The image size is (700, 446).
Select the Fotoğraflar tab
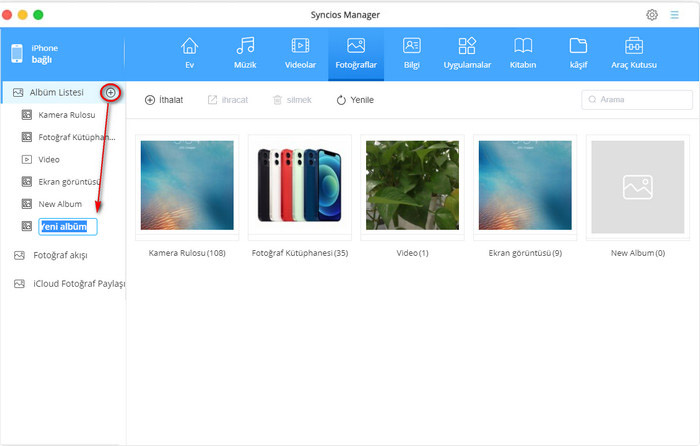click(356, 54)
